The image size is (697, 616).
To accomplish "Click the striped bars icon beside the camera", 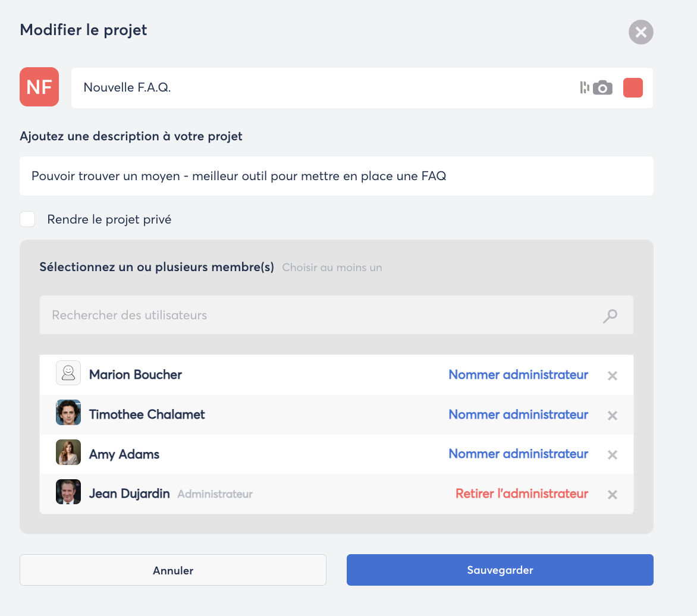I will [584, 87].
